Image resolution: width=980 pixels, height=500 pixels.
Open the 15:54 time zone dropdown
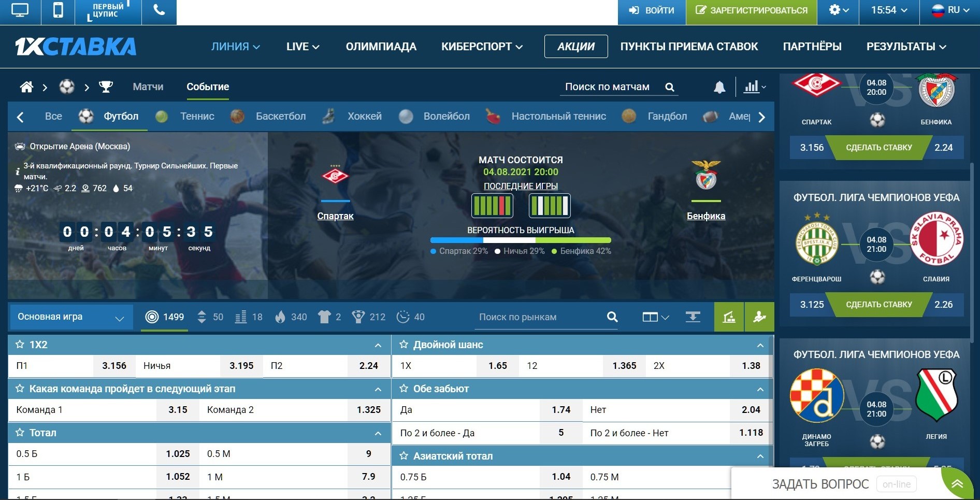click(889, 10)
